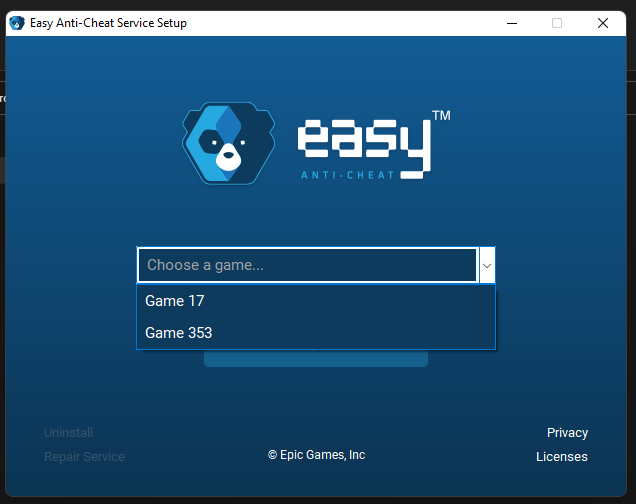The image size is (636, 504).
Task: Click the Repair Service link
Action: pos(84,457)
